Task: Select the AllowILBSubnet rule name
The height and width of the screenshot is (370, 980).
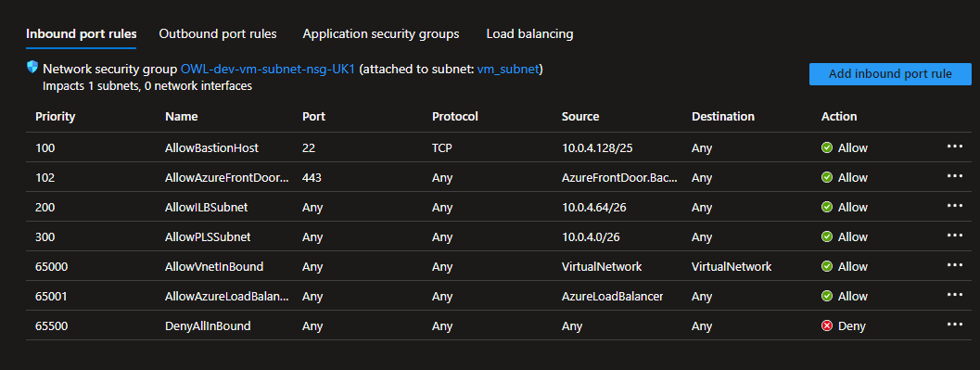Action: (x=206, y=208)
